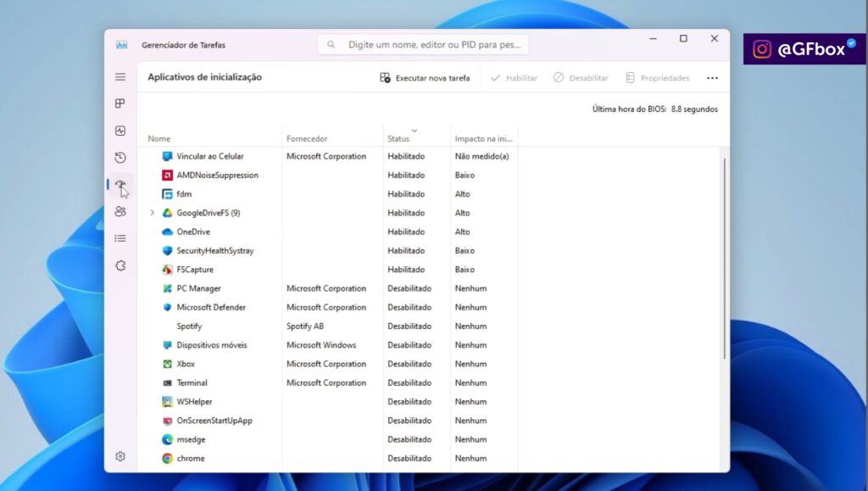868x491 pixels.
Task: Open the Performance page in sidebar
Action: pyautogui.click(x=120, y=131)
